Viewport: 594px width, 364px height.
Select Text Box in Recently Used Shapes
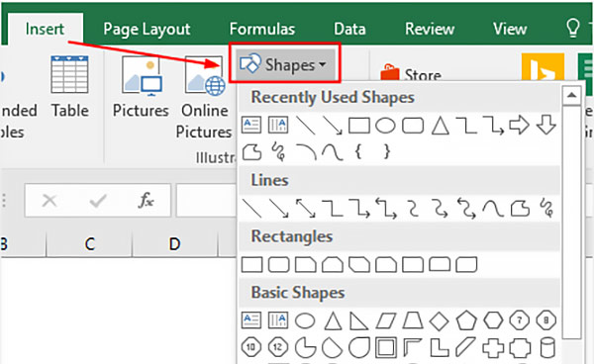[251, 126]
